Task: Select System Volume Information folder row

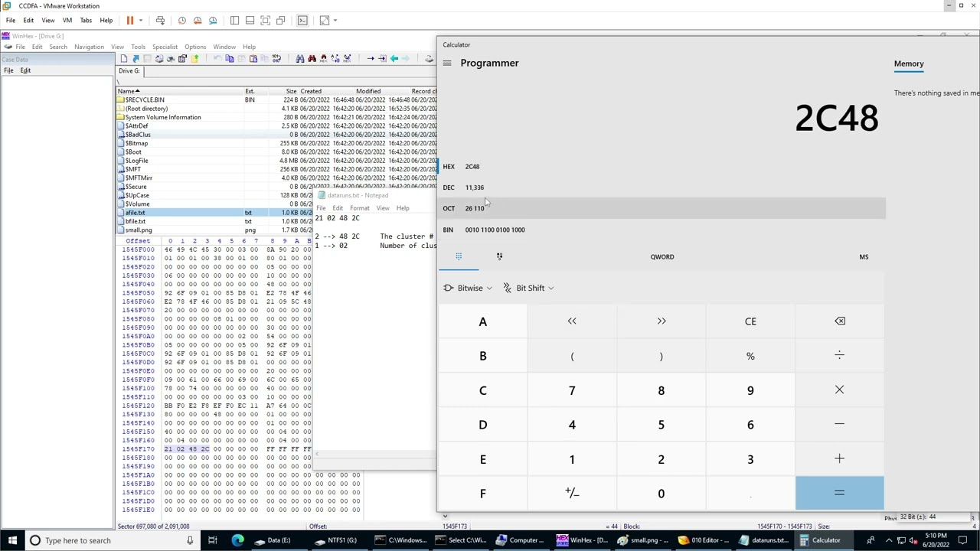Action: [x=276, y=117]
